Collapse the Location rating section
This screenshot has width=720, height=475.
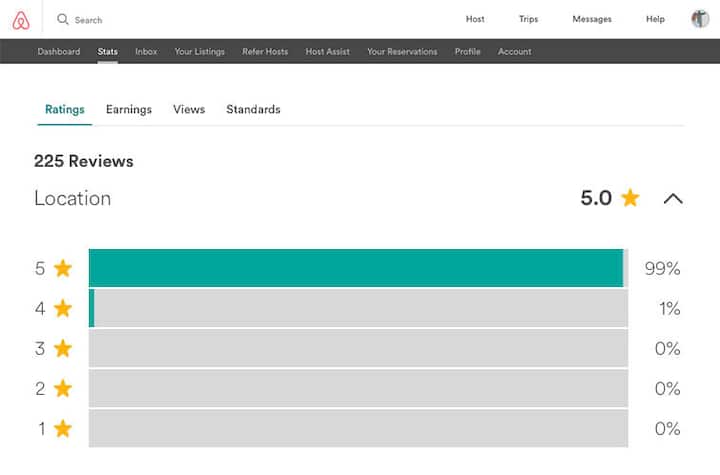(673, 198)
